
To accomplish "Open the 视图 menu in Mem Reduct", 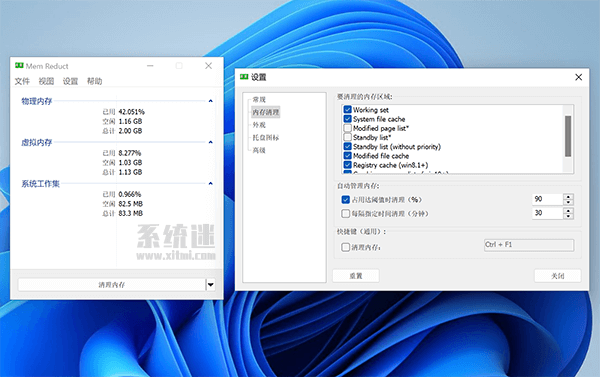I will pos(46,81).
